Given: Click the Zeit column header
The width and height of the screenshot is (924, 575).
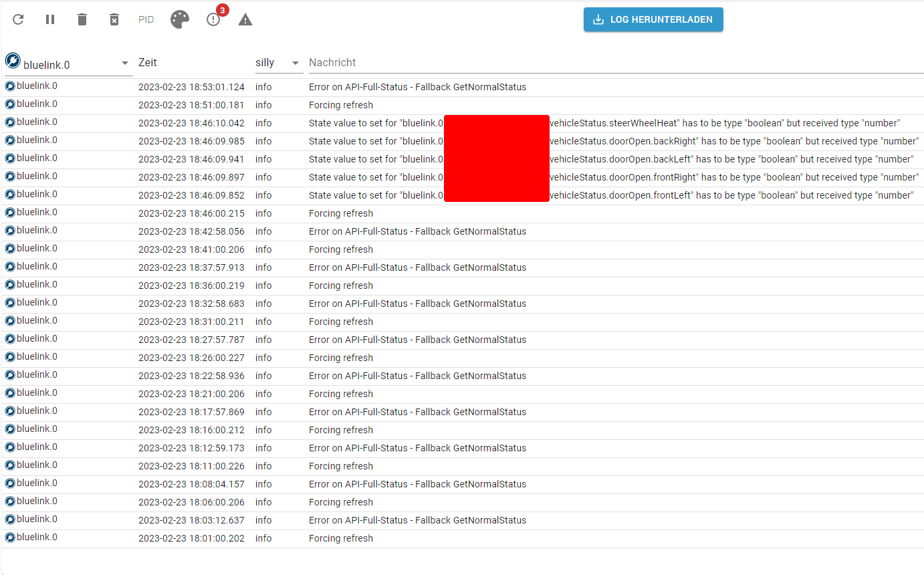Looking at the screenshot, I should [x=148, y=62].
